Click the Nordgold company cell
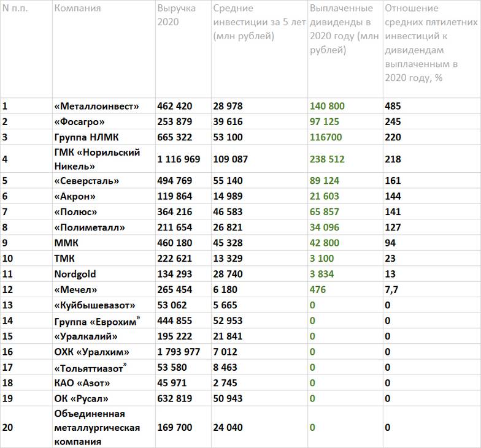Viewport: 481px width, 448px height. tap(75, 274)
